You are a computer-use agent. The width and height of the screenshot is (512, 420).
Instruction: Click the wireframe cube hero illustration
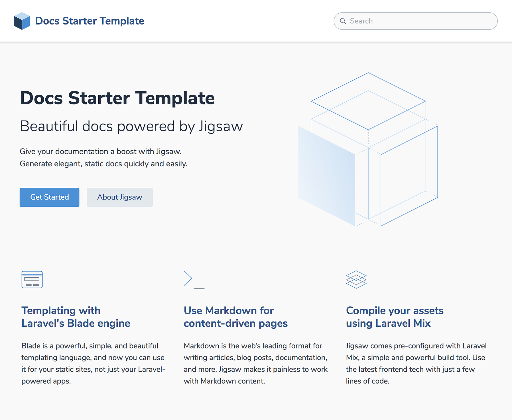tap(368, 149)
